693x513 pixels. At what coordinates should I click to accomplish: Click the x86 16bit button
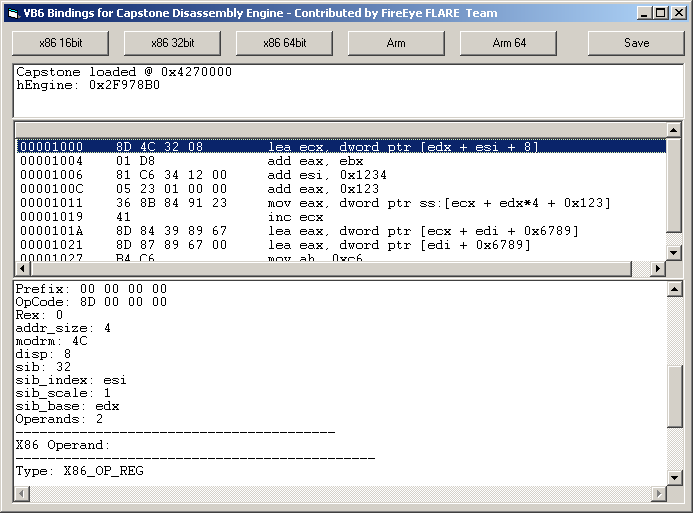[61, 43]
